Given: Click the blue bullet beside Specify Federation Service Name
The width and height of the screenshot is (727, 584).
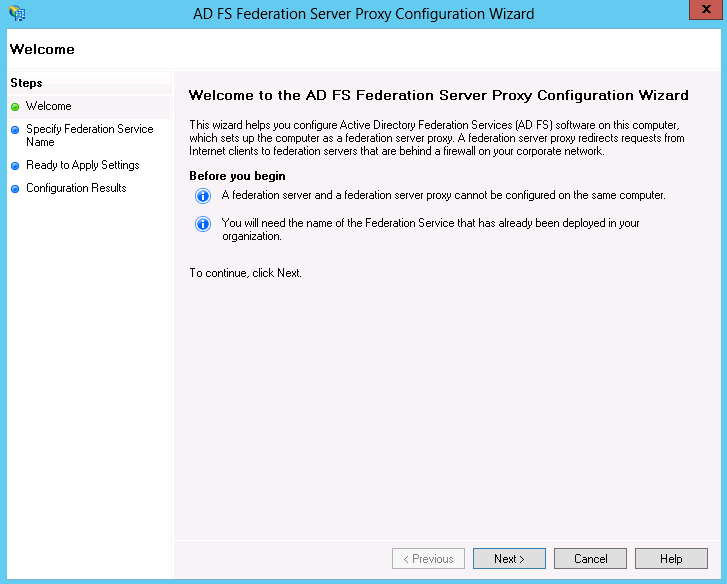Looking at the screenshot, I should (x=15, y=130).
